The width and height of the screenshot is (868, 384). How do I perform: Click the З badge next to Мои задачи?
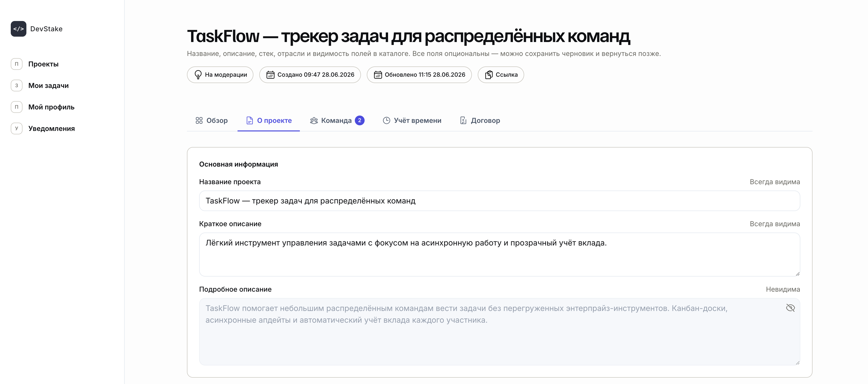point(17,85)
